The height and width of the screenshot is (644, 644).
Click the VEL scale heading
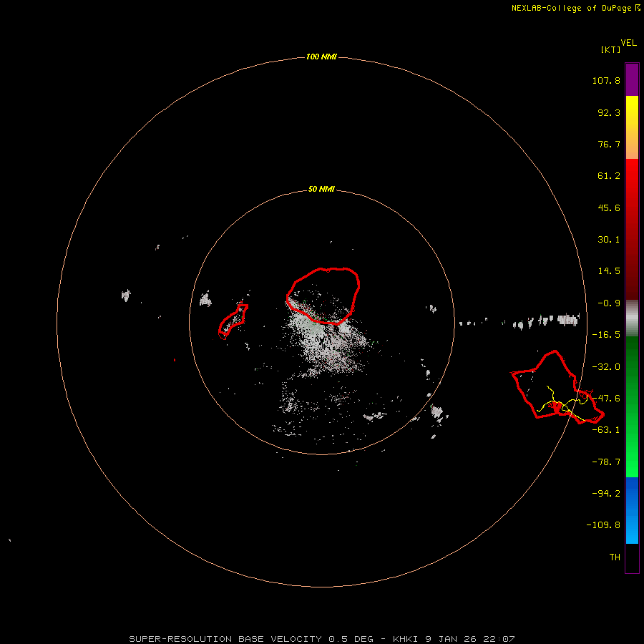point(628,43)
